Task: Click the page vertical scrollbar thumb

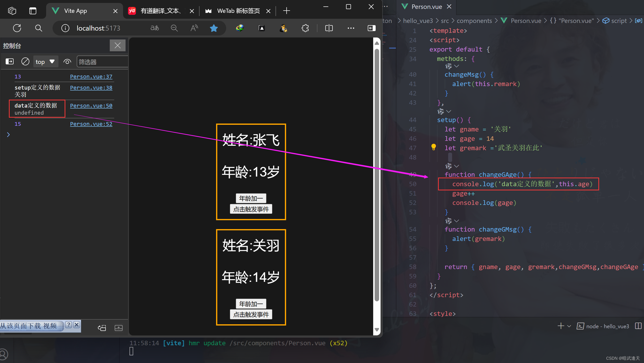Action: [x=377, y=175]
